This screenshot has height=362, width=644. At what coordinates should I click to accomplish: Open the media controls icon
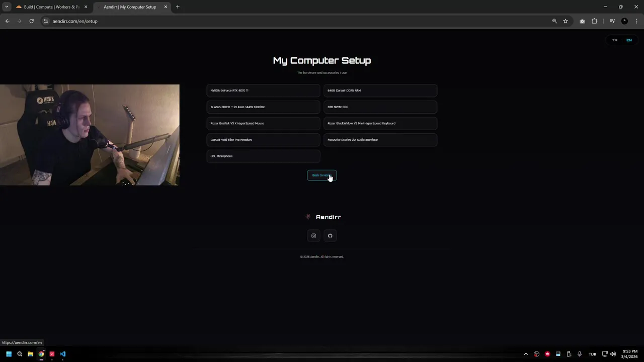coord(612,21)
